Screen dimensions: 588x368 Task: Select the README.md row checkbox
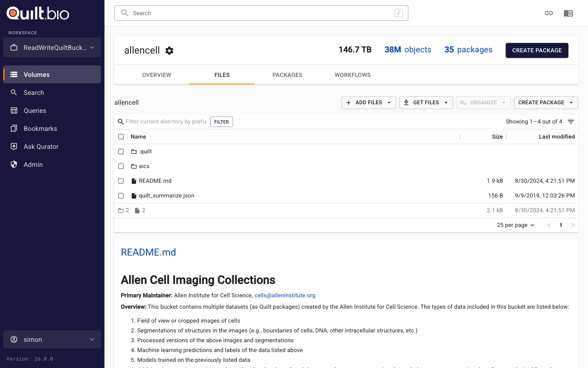(121, 181)
